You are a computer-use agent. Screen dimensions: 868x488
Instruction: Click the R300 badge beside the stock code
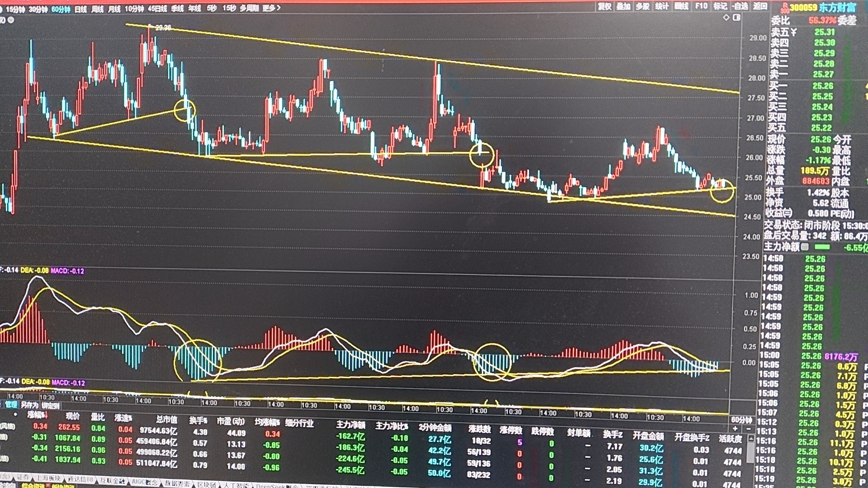point(786,7)
